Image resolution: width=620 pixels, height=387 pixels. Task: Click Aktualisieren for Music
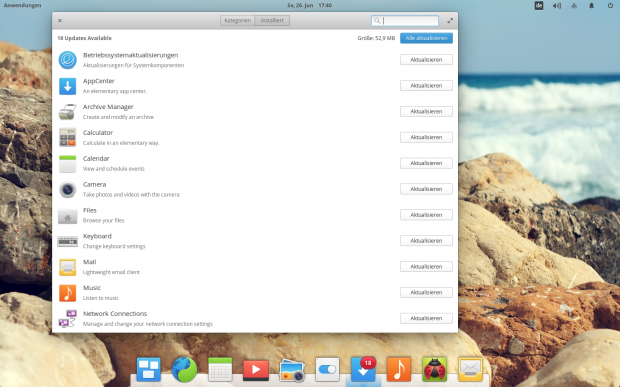[426, 293]
